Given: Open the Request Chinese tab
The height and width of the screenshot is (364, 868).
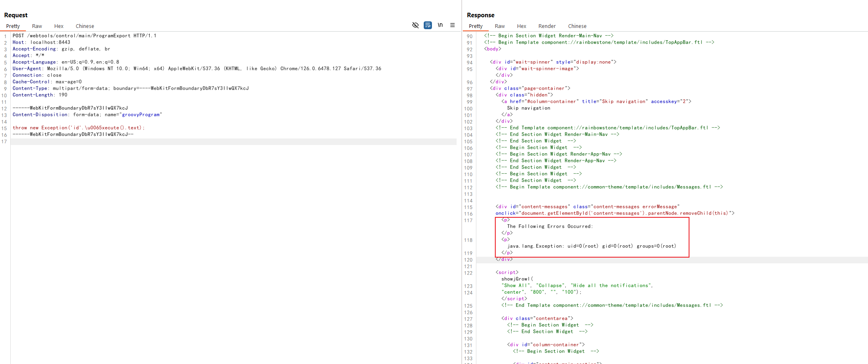Looking at the screenshot, I should click(85, 26).
